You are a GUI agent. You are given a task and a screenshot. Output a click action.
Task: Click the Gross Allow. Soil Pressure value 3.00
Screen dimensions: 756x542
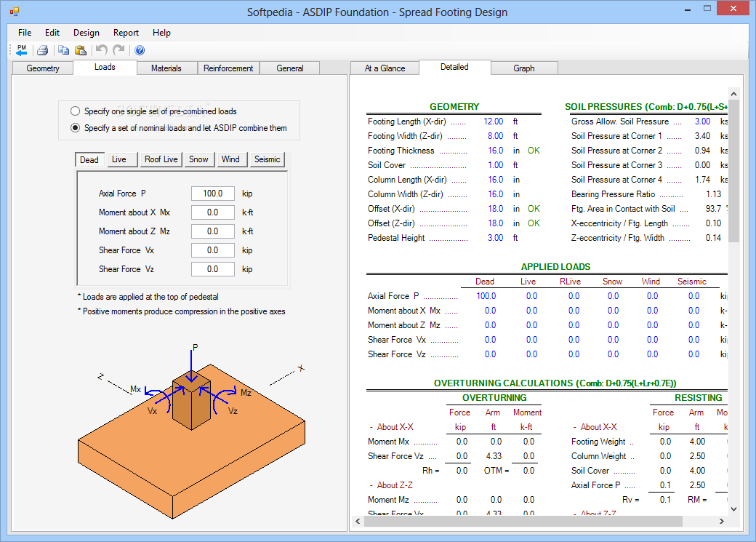coord(702,121)
